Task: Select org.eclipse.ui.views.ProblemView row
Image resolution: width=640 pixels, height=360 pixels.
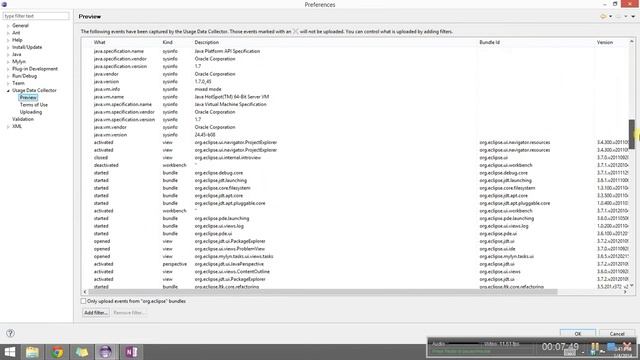Action: [355, 249]
